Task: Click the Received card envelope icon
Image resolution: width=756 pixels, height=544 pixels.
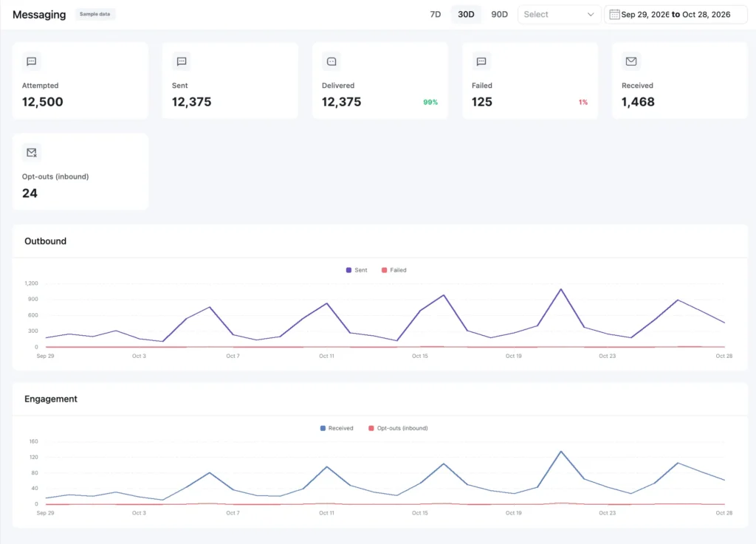Action: click(x=631, y=61)
